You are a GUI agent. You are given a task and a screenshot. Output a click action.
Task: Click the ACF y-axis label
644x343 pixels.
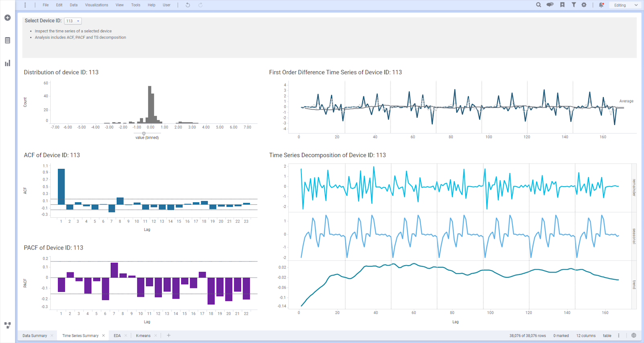25,191
